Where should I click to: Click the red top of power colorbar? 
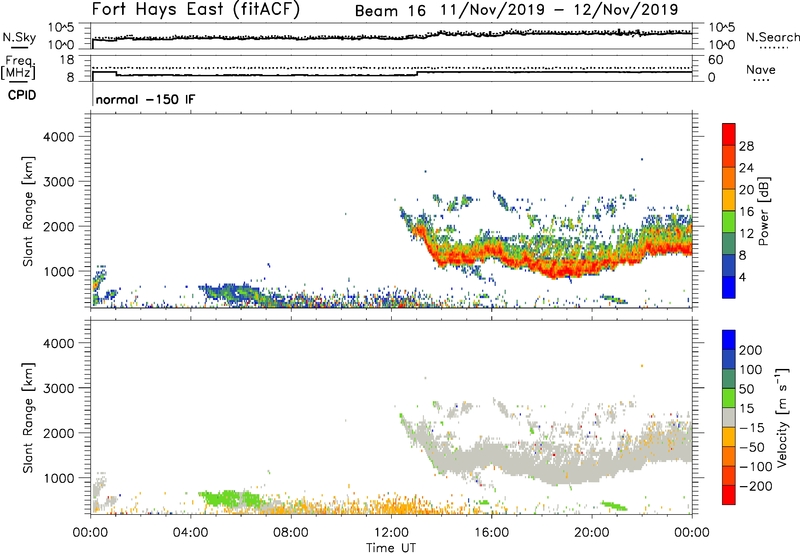729,134
